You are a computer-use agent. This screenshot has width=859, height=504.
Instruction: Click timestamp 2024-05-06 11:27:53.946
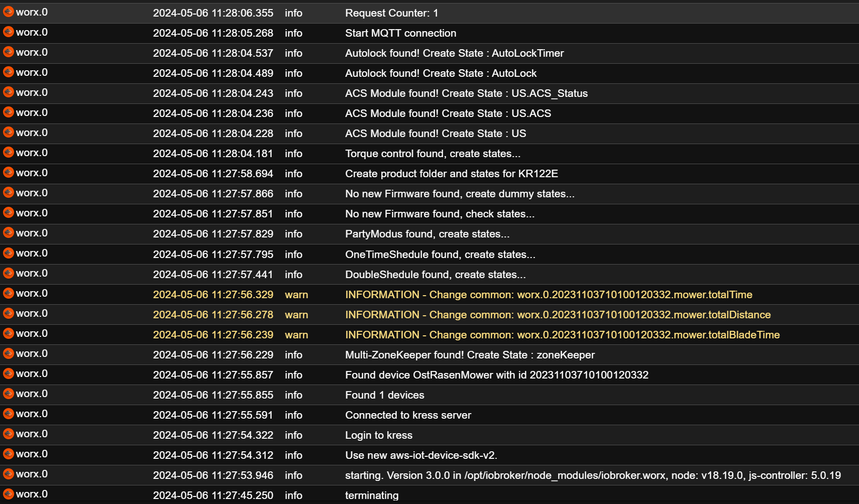(x=213, y=475)
